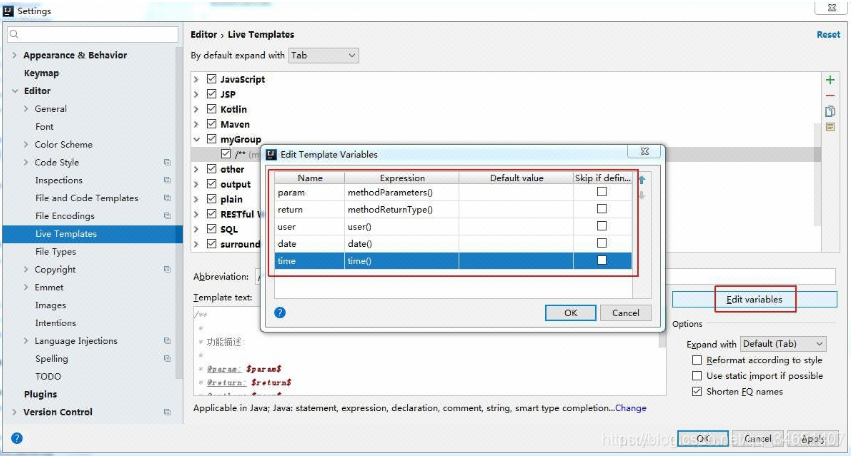Click the Change link for applicable contexts
855x458 pixels.
(x=631, y=408)
